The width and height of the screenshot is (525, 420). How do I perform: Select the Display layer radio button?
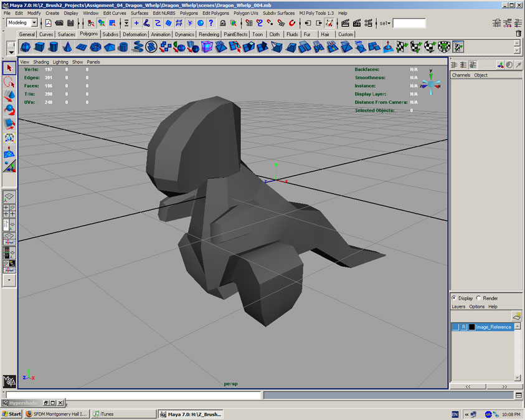point(454,298)
